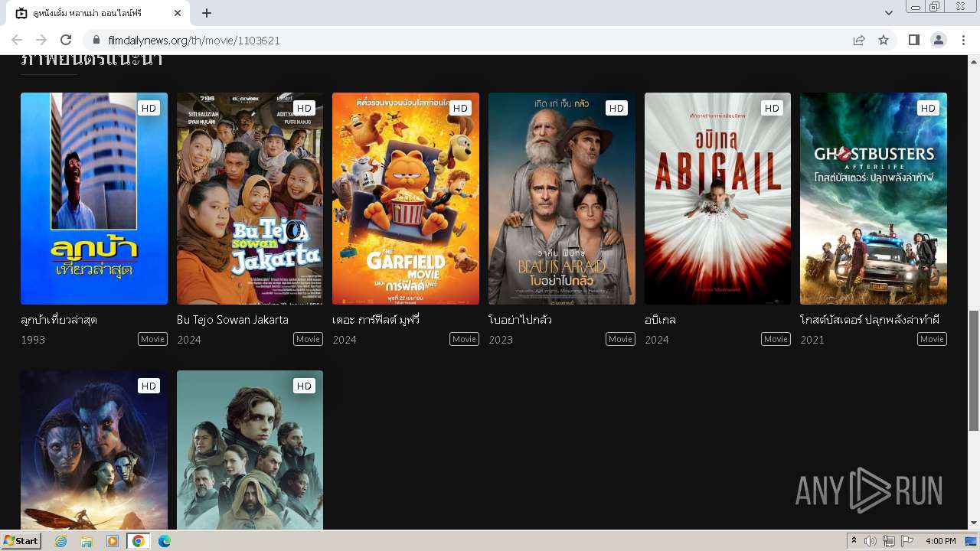Click HD badge on Dune poster
980x551 pixels.
click(304, 386)
